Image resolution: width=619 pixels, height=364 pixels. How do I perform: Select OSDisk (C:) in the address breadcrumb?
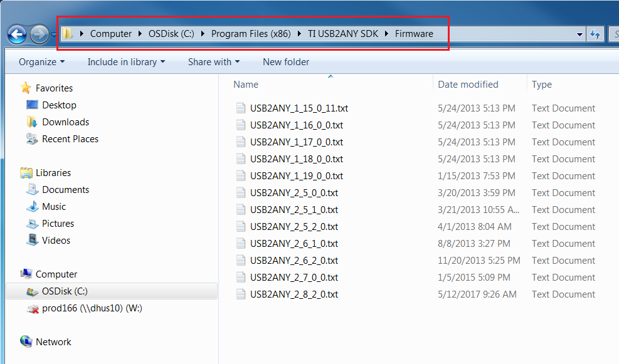coord(171,34)
